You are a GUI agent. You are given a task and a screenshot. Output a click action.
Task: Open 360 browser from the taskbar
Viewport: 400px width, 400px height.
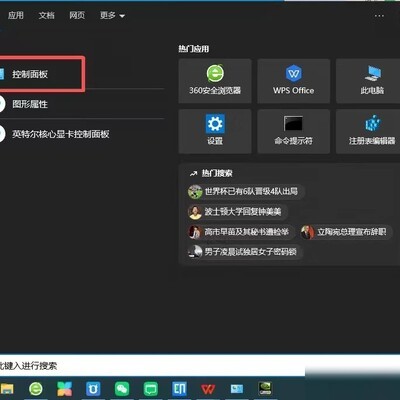click(x=36, y=389)
